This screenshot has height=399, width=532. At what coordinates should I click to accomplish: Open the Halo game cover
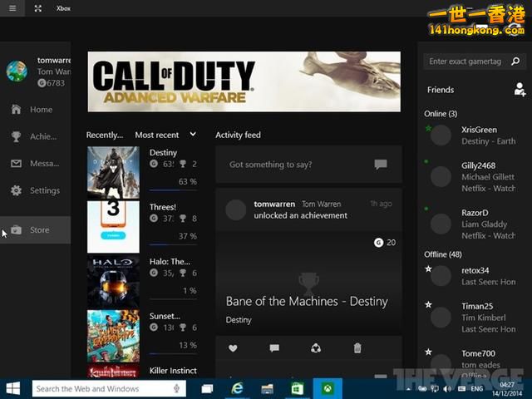point(113,282)
